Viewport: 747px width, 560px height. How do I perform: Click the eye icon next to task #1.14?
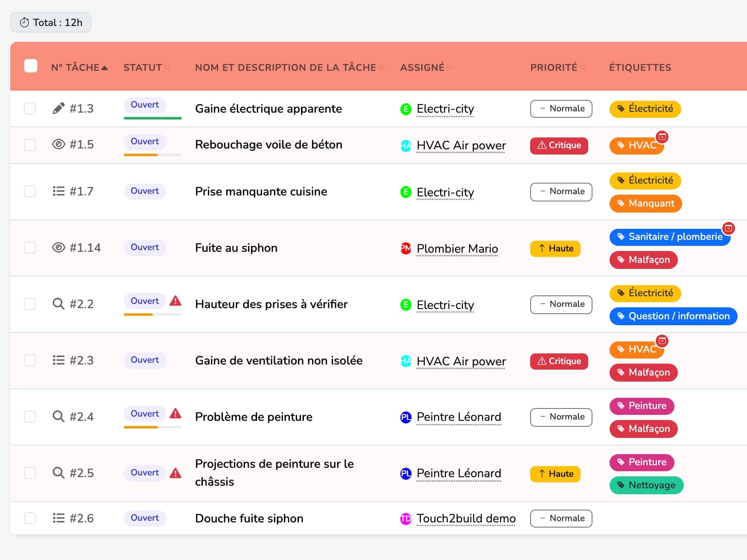[58, 248]
